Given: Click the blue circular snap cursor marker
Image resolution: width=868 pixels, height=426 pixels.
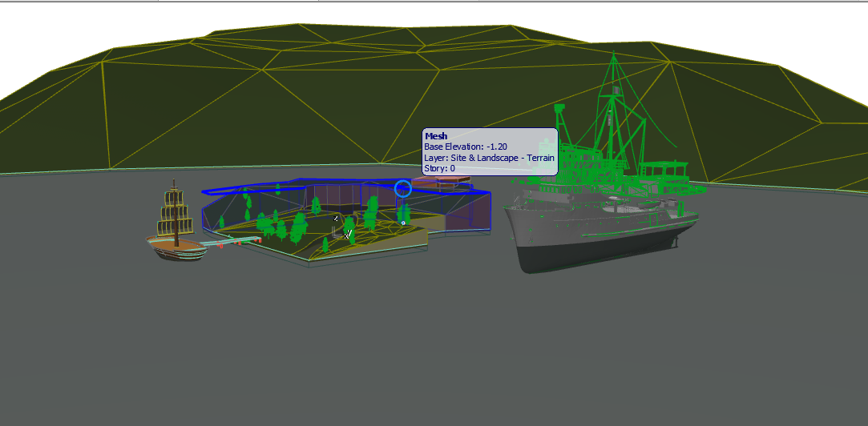Looking at the screenshot, I should click(x=403, y=189).
